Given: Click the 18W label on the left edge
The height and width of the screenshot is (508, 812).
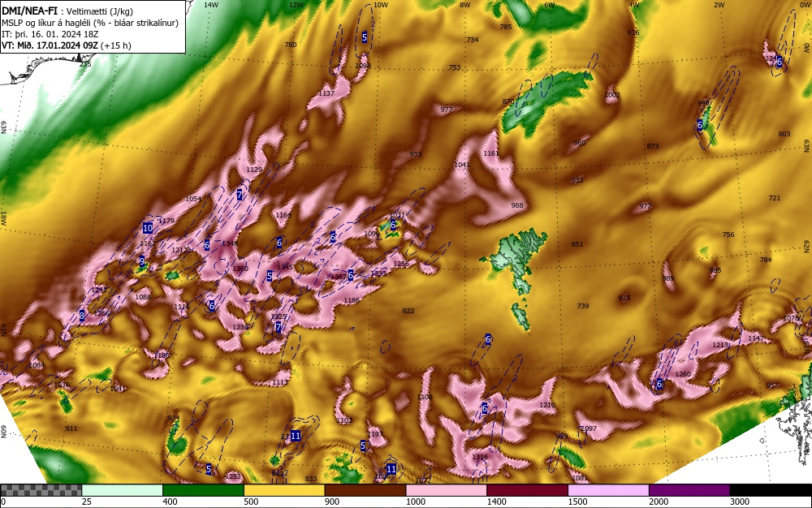Looking at the screenshot, I should (x=3, y=217).
